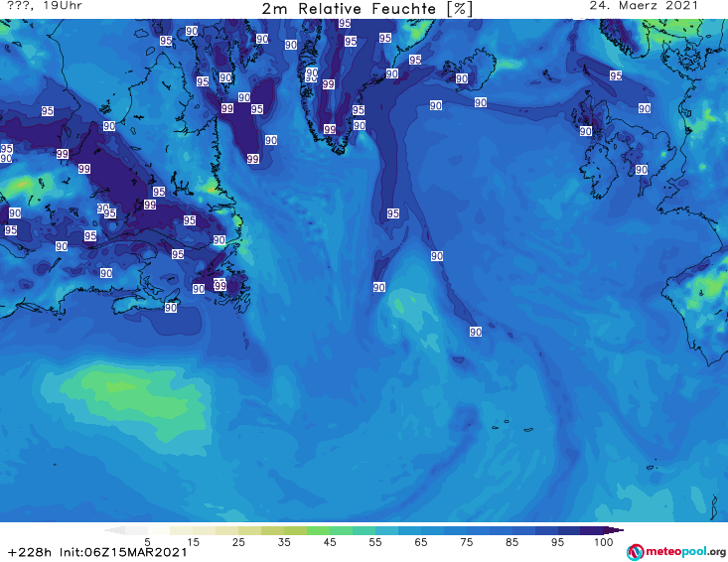Click the red-teal meteopool drop icon

coord(635,552)
